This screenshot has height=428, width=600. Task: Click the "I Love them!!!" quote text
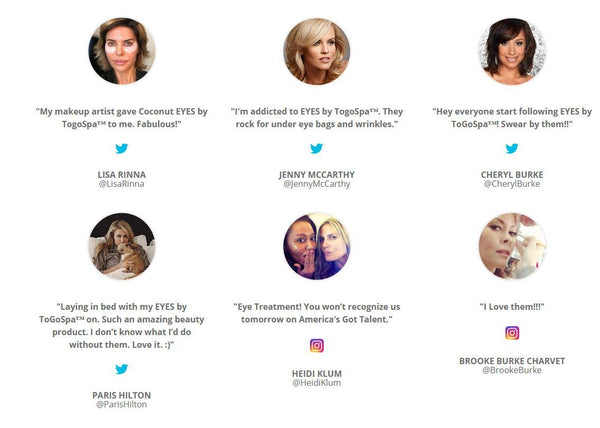click(512, 307)
